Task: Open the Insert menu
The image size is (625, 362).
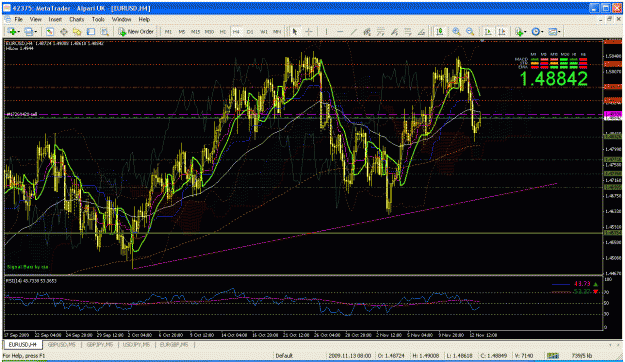Action: [55, 19]
